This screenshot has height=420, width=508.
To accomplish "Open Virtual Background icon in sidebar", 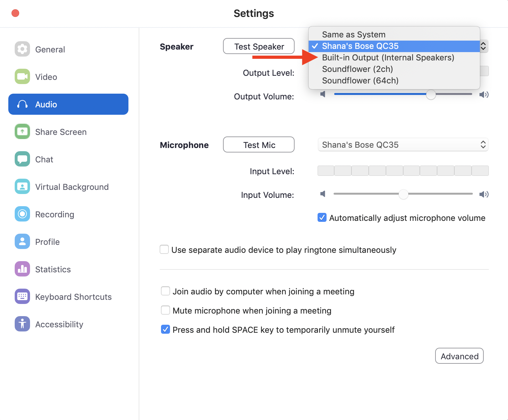I will 22,186.
